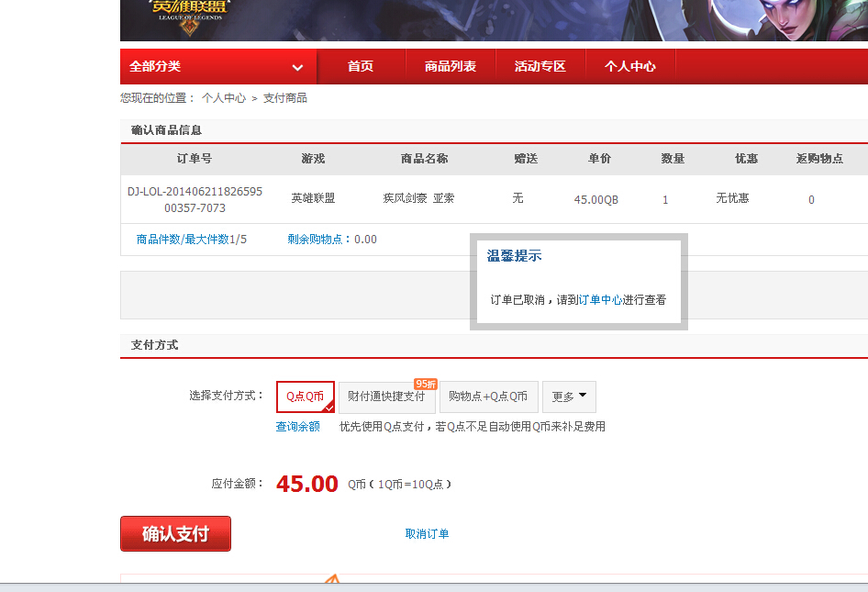868x592 pixels.
Task: Select 购物点+Q点Q币 payment method
Action: 489,397
